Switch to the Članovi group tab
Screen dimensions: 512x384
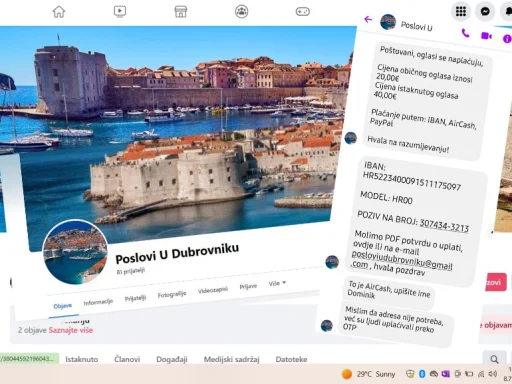(127, 359)
